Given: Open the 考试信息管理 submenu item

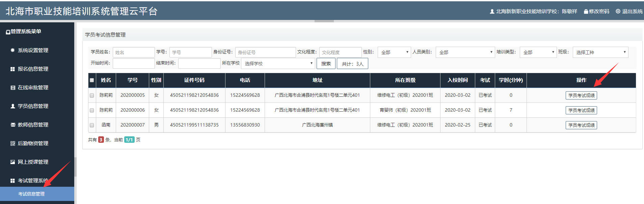Looking at the screenshot, I should click(x=31, y=194).
